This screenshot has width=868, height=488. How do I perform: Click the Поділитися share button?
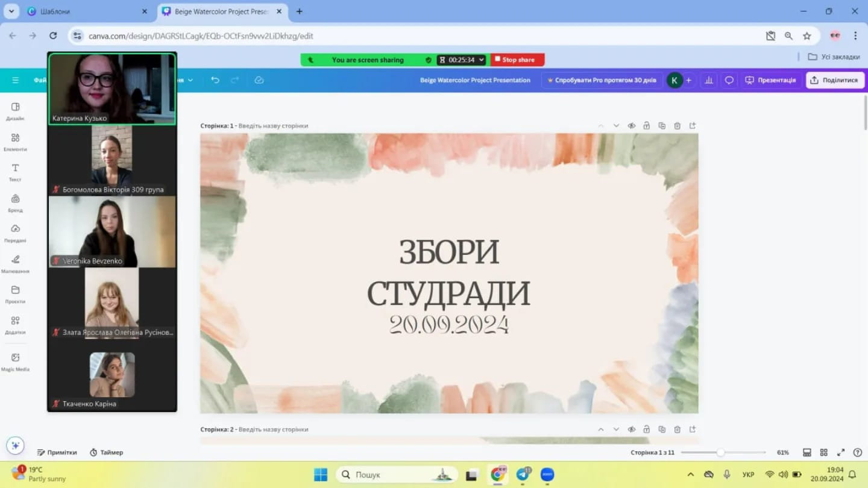(835, 80)
